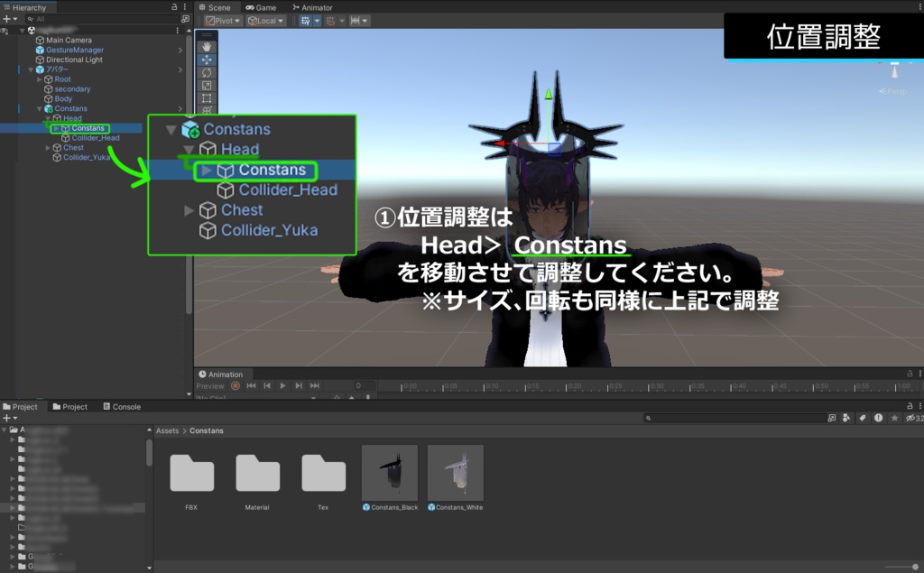The width and height of the screenshot is (924, 573).
Task: Play the animation clip
Action: pyautogui.click(x=282, y=385)
